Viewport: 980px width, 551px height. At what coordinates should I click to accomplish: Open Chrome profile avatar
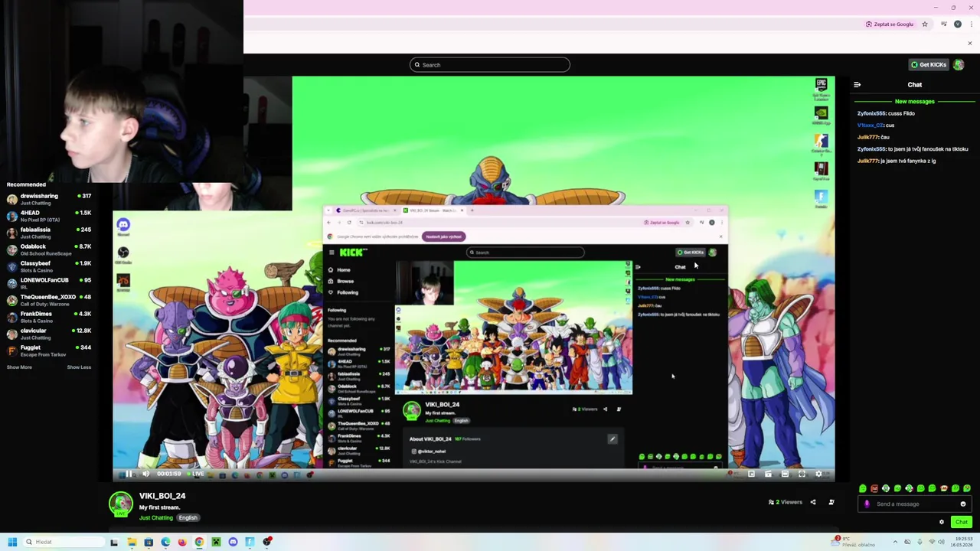click(x=958, y=24)
